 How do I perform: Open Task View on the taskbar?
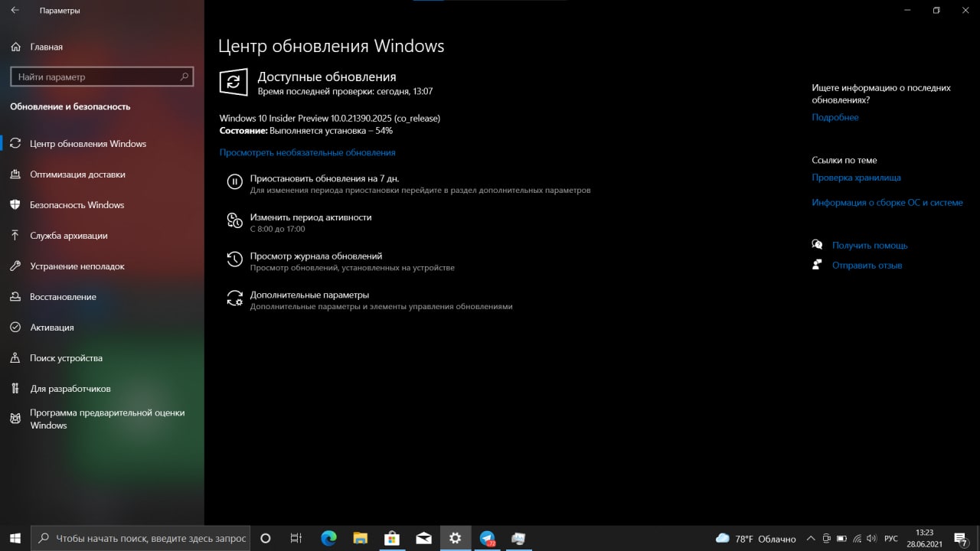[x=296, y=538]
